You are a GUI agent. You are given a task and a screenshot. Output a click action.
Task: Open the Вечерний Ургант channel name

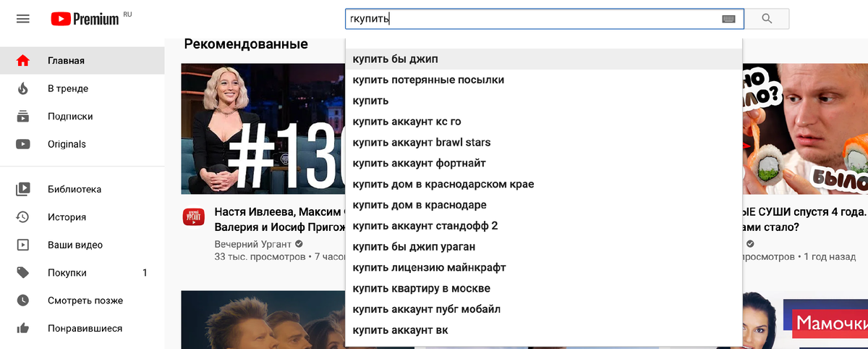[253, 243]
